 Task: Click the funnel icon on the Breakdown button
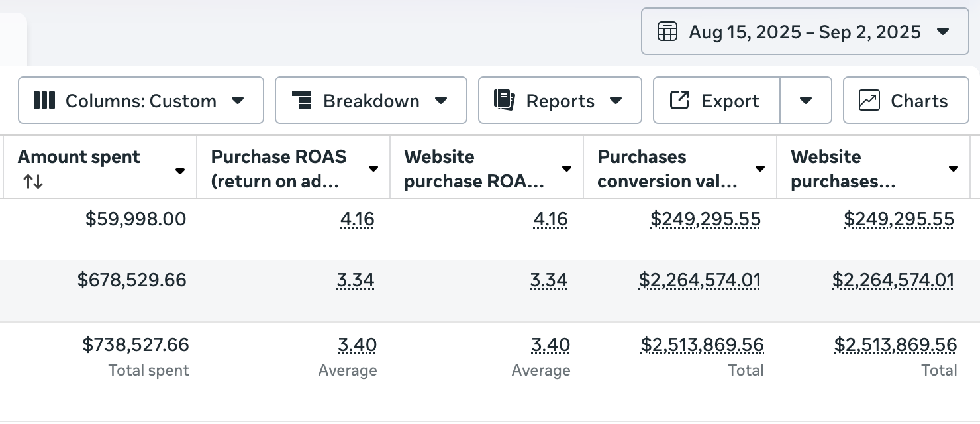(303, 100)
